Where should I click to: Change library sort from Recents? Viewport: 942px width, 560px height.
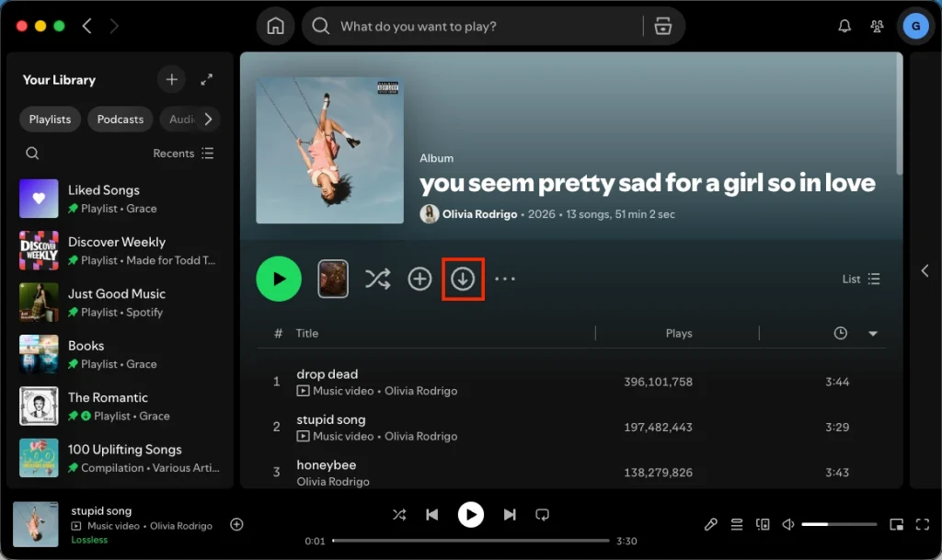183,153
